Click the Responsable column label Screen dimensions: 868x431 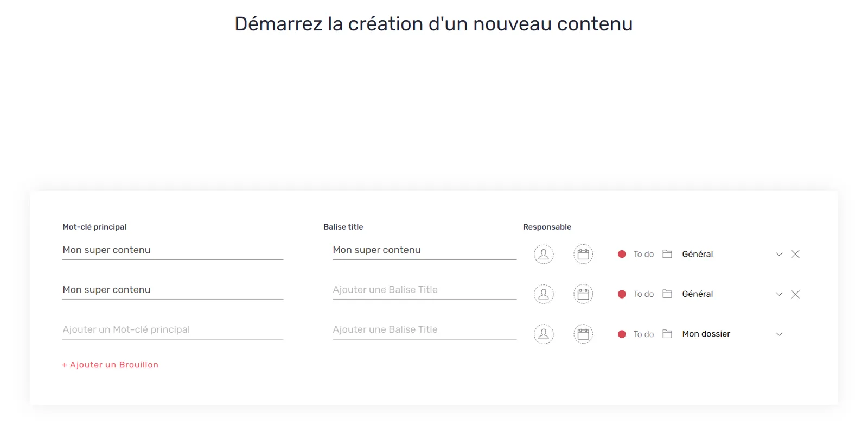pyautogui.click(x=547, y=227)
